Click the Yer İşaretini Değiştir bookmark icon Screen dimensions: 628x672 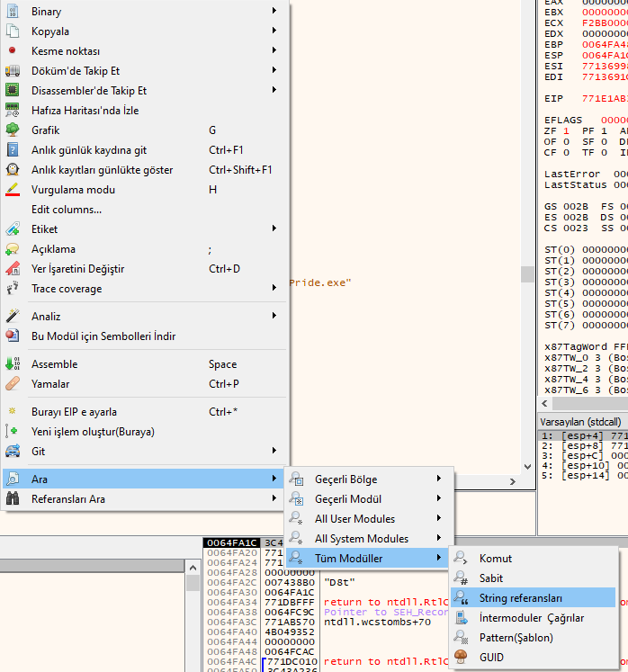pos(13,268)
